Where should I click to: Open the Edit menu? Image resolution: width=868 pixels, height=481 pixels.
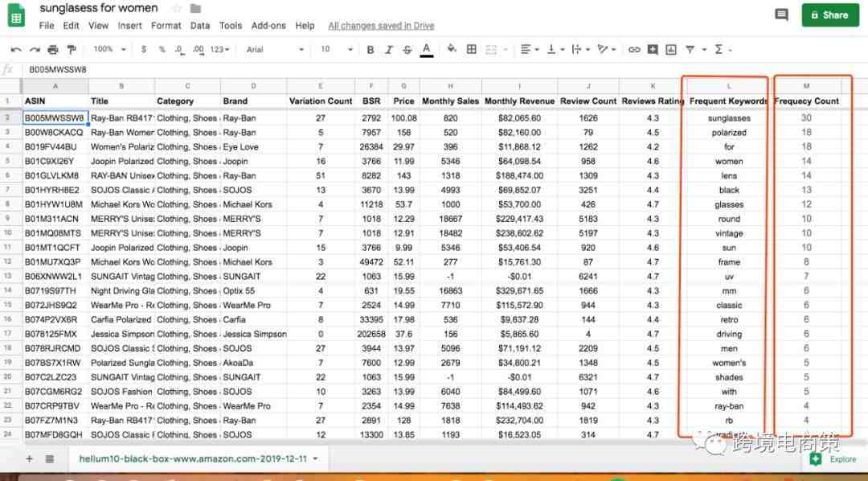coord(71,26)
